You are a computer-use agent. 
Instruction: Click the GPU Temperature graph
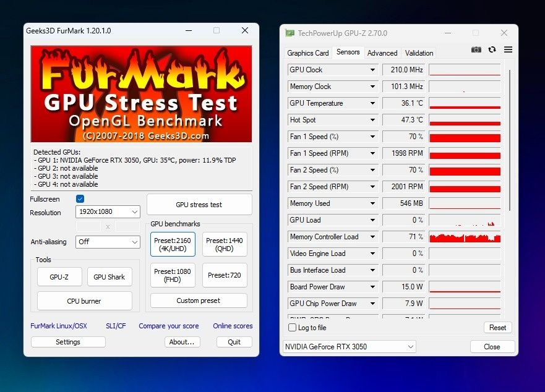coord(465,103)
